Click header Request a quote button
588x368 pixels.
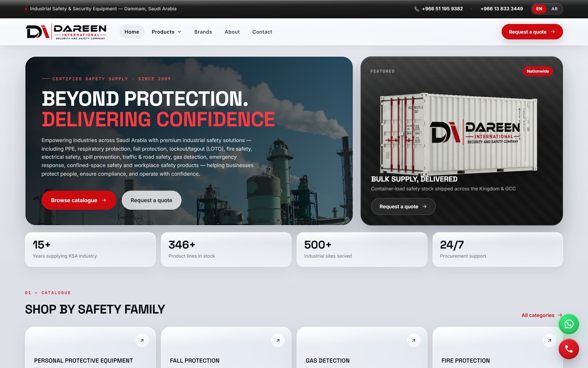click(532, 32)
